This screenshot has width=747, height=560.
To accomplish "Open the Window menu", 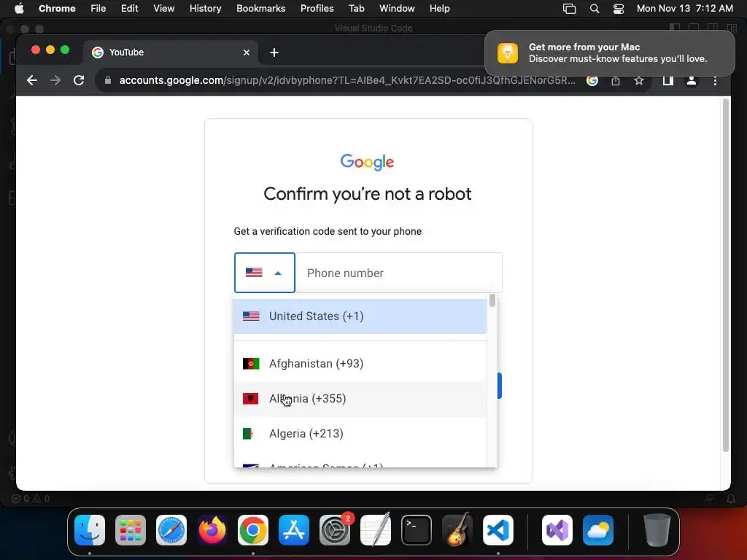I will (x=397, y=9).
